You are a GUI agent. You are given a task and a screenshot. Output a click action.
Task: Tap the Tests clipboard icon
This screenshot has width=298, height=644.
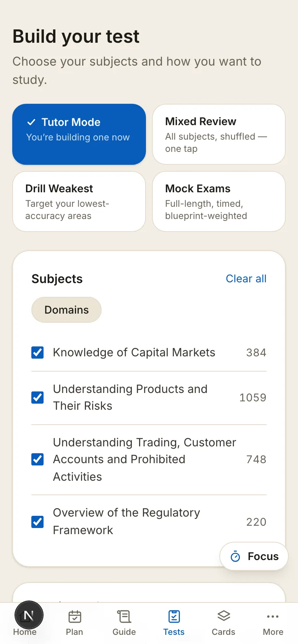pos(174,616)
